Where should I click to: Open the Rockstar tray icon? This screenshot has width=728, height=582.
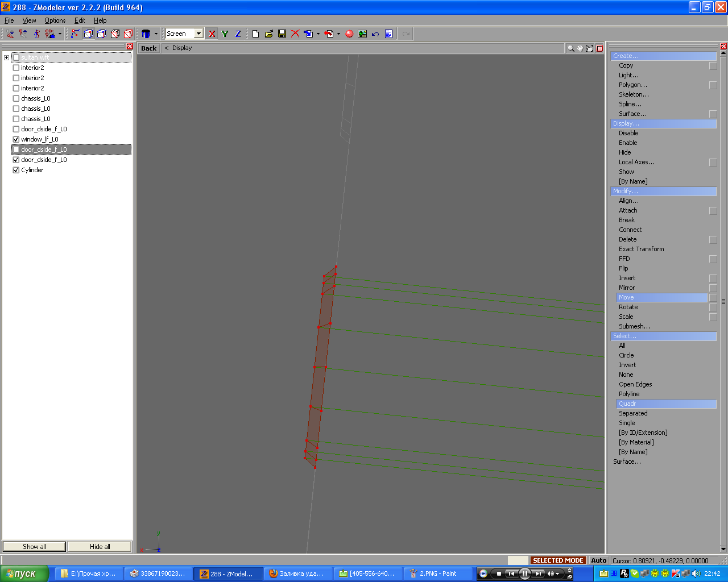point(624,573)
